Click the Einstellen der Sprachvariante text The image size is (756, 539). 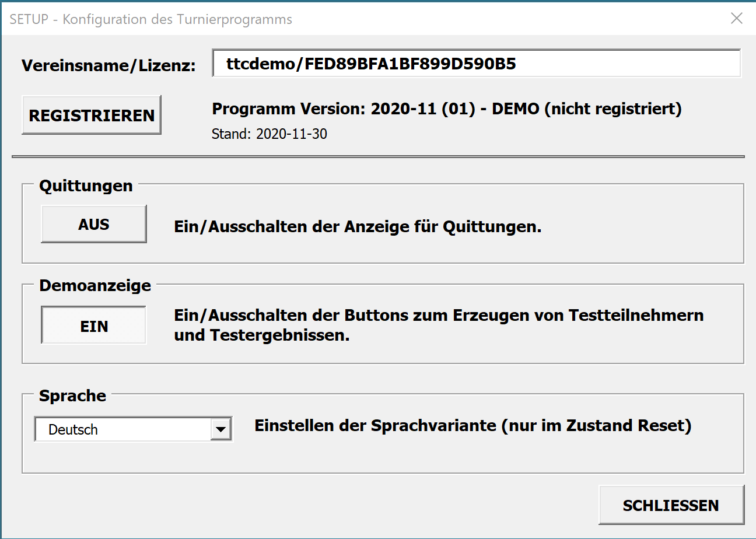coord(473,426)
